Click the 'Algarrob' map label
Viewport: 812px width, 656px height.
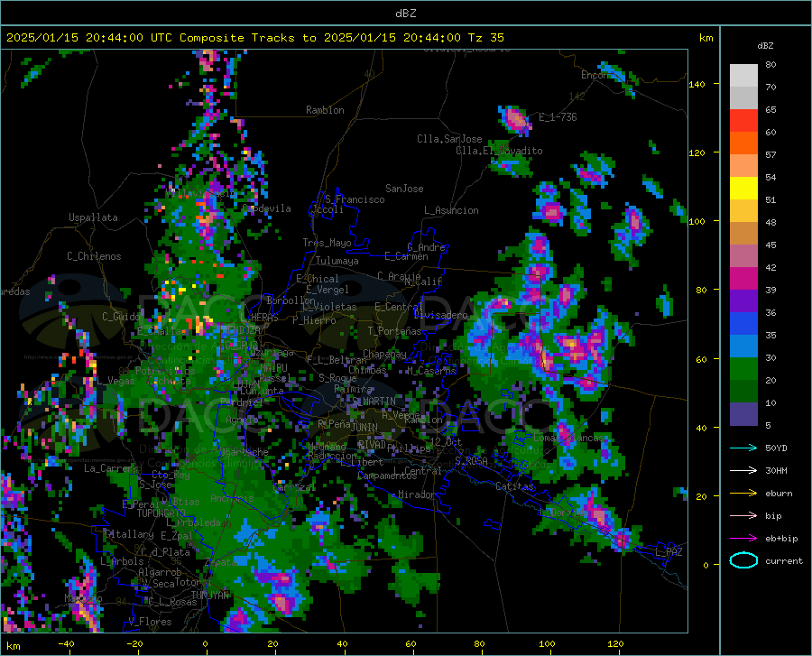click(160, 572)
